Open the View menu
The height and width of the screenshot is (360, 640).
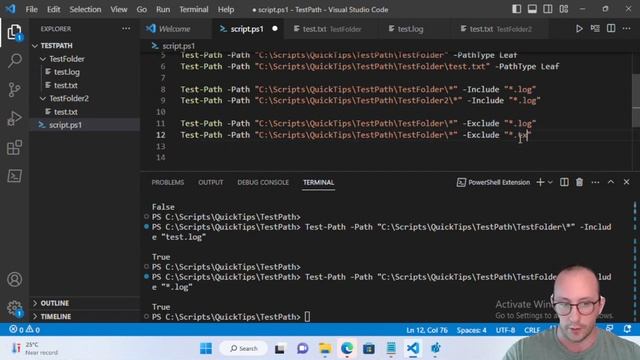pyautogui.click(x=119, y=9)
